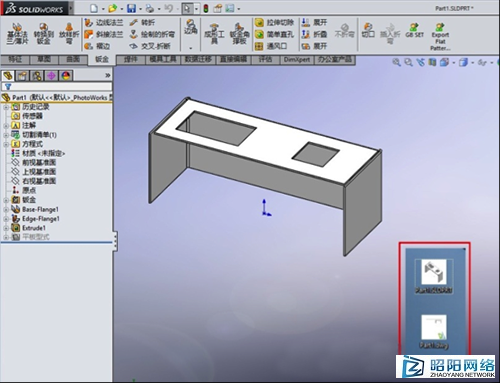This screenshot has height=383, width=500.
Task: Select the 上视基准面 top plane
Action: pyautogui.click(x=39, y=172)
